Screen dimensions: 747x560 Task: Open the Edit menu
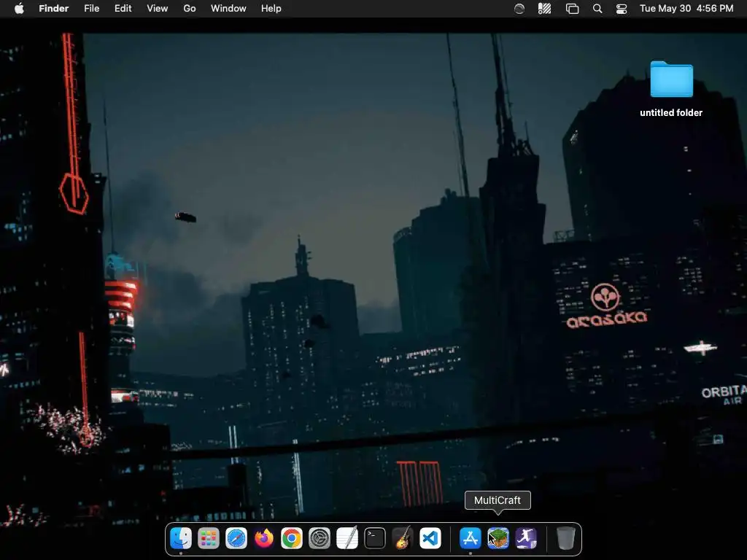123,9
